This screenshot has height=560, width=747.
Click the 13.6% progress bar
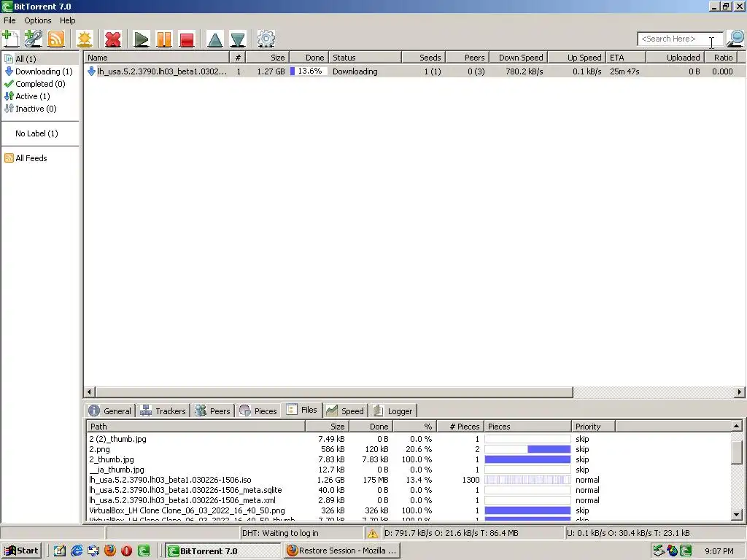point(309,71)
